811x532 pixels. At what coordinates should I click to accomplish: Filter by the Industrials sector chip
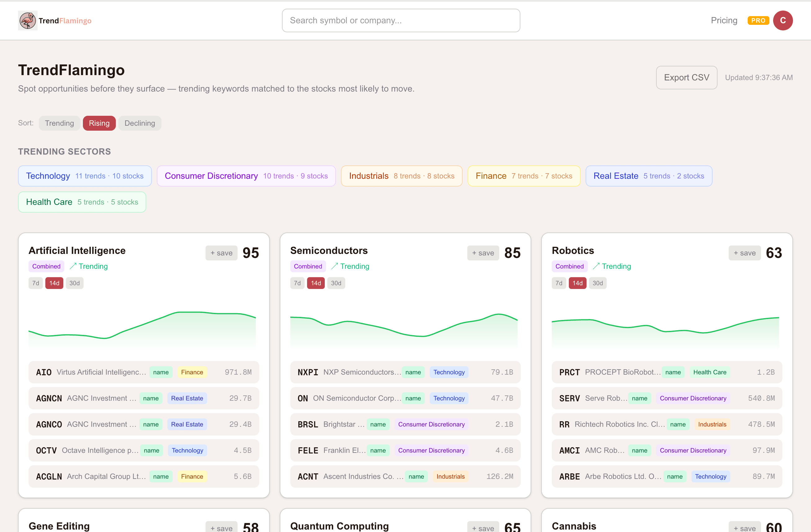pyautogui.click(x=401, y=176)
